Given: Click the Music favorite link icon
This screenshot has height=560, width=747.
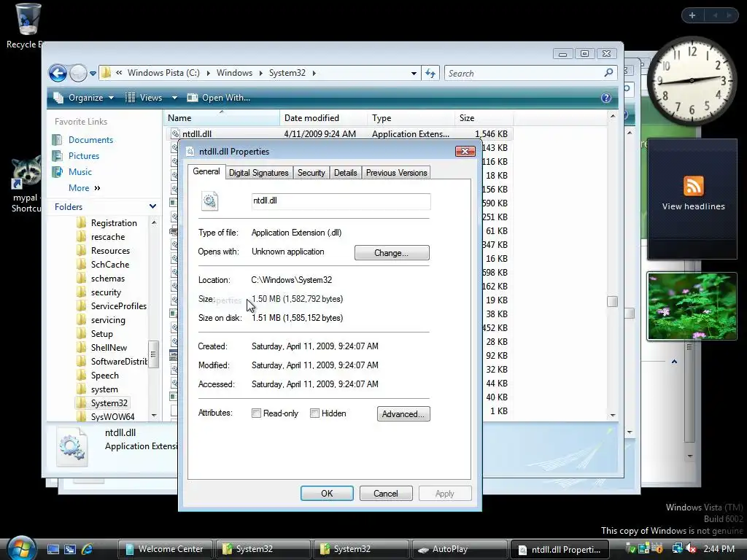Looking at the screenshot, I should coord(57,172).
